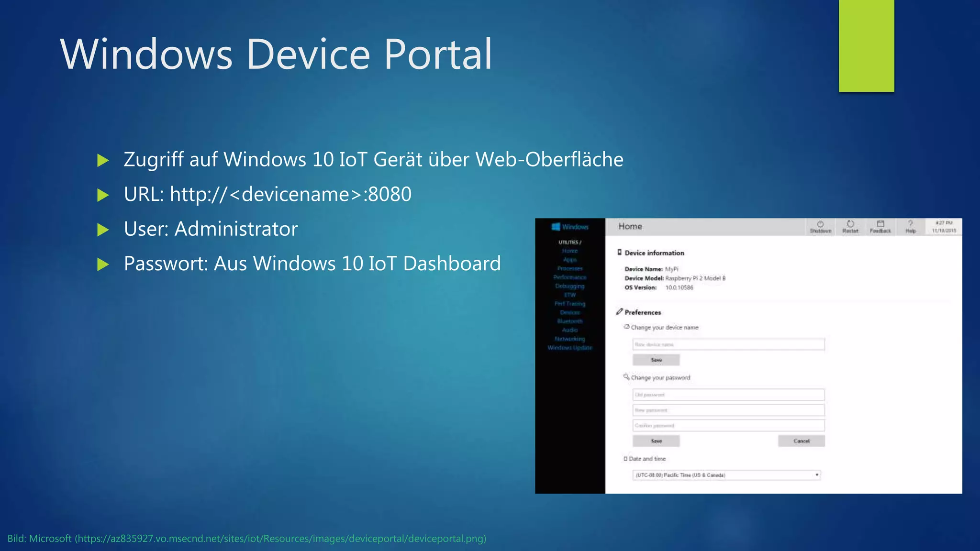
Task: Click the Home page title
Action: coord(630,227)
